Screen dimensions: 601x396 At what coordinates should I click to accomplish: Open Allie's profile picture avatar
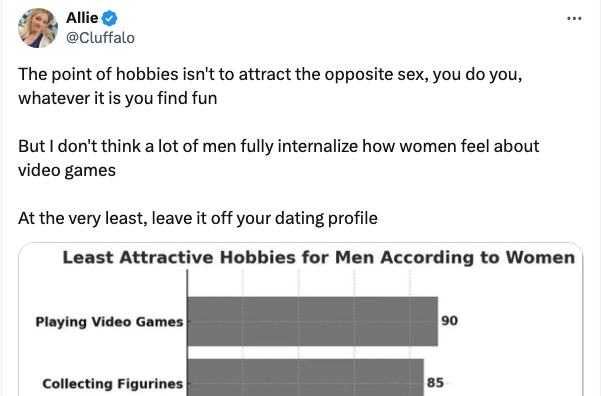pyautogui.click(x=38, y=28)
